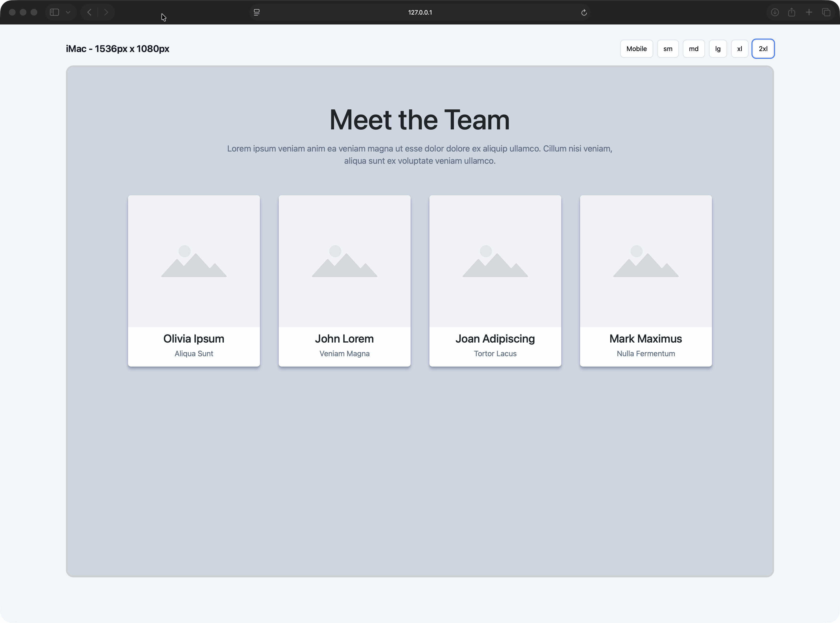The height and width of the screenshot is (623, 840).
Task: Click Olivia Ipsum's placeholder photo
Action: pyautogui.click(x=194, y=261)
